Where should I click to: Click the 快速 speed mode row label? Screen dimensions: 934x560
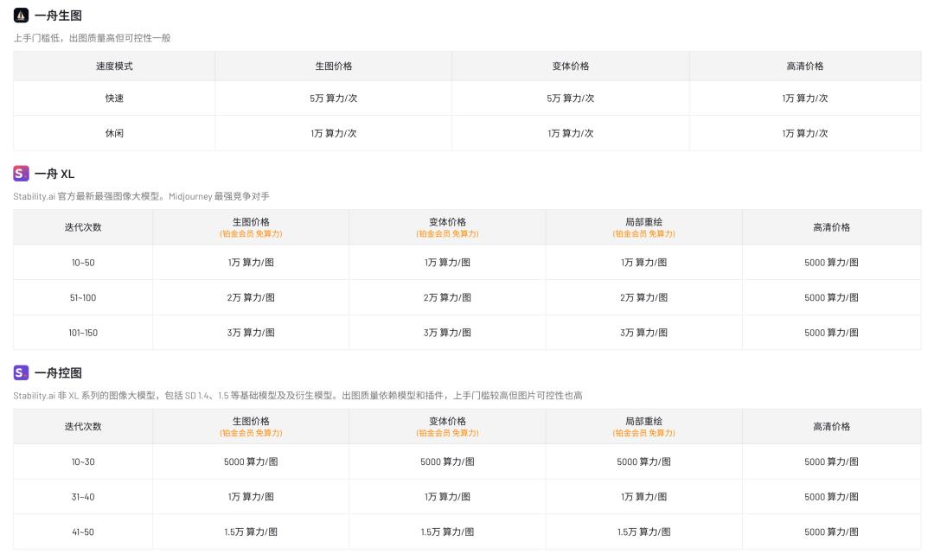coord(114,99)
